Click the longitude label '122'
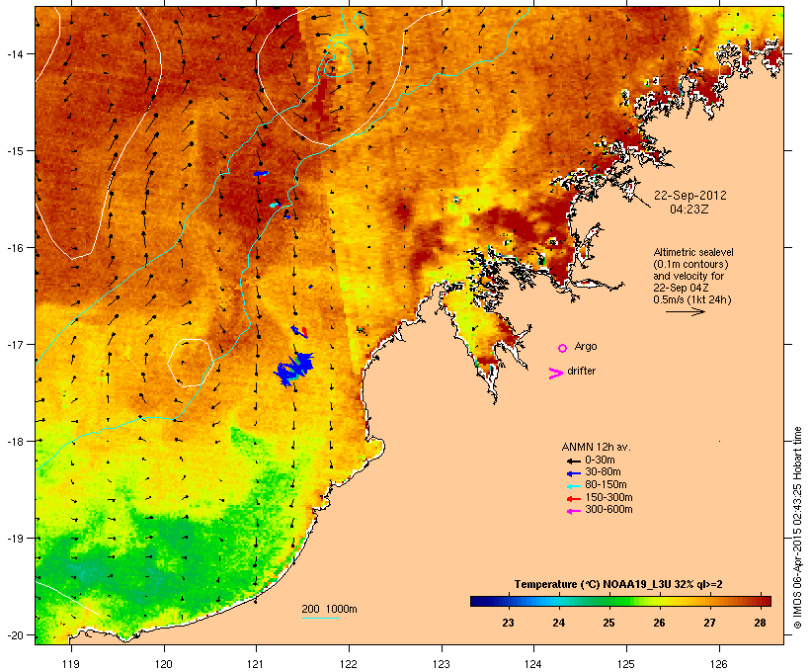This screenshot has height=672, width=810. tap(349, 664)
